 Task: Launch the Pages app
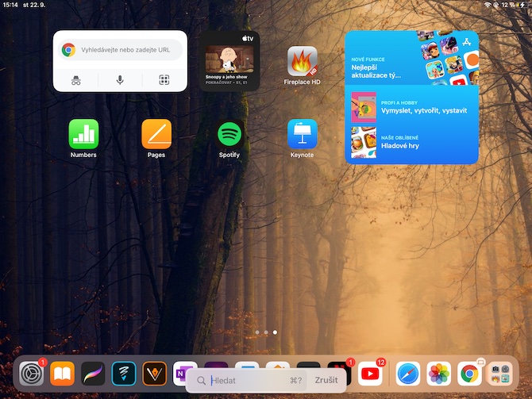pyautogui.click(x=156, y=134)
